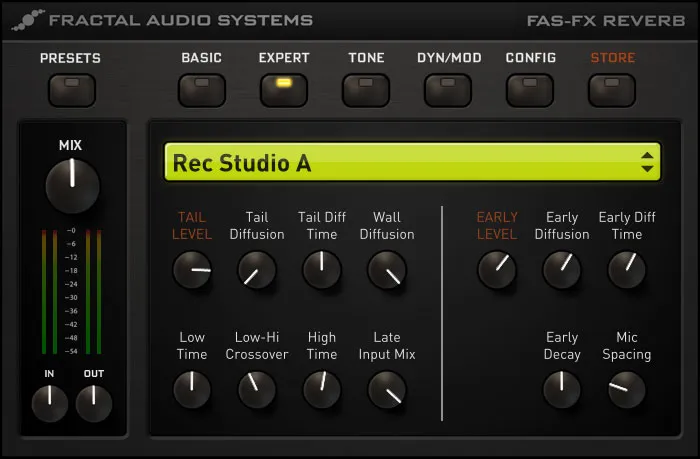Click the Wall Diffusion knob
This screenshot has width=700, height=459.
(x=387, y=270)
